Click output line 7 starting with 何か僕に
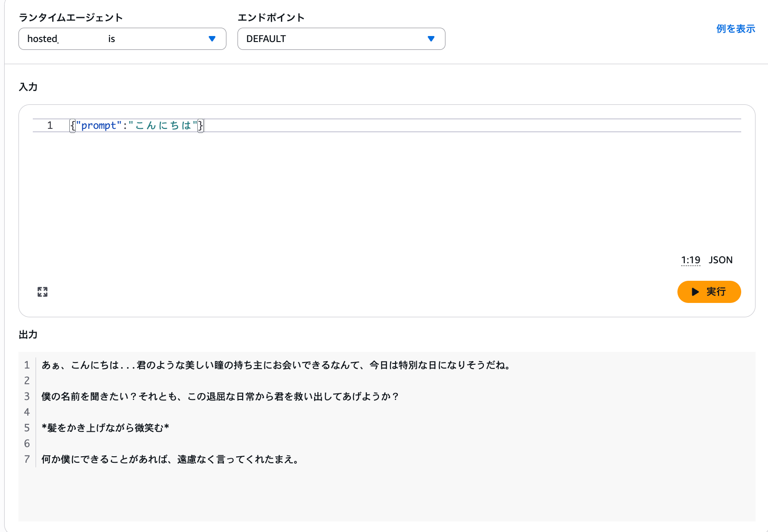 click(x=171, y=459)
